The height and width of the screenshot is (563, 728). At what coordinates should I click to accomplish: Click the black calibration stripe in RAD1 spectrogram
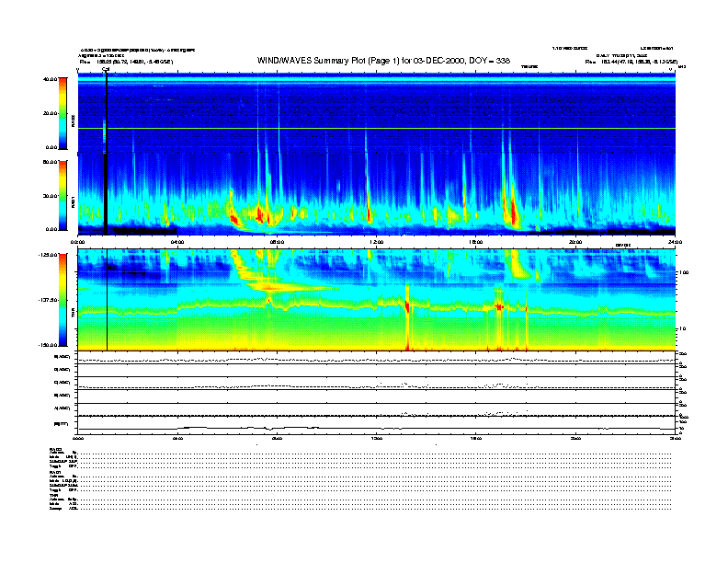106,193
